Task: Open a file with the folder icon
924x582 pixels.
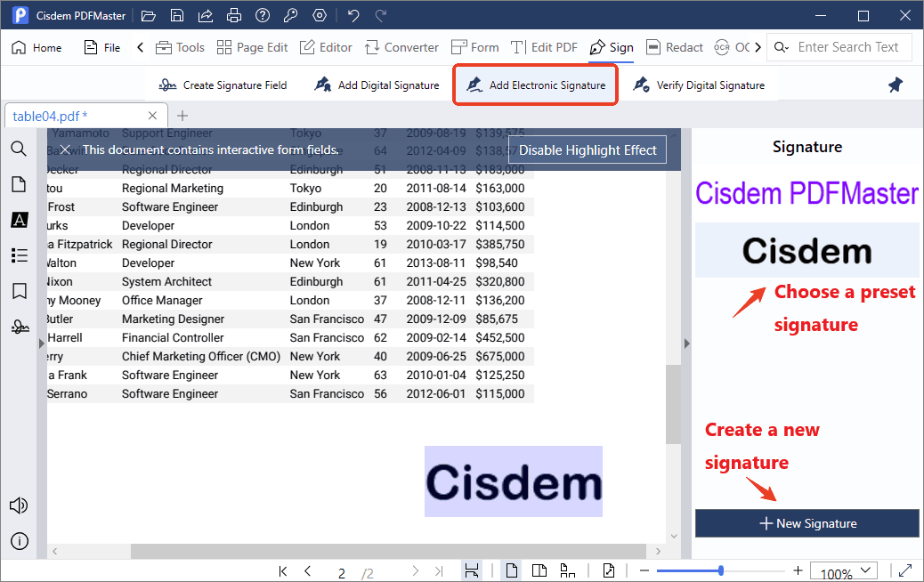Action: [x=149, y=15]
